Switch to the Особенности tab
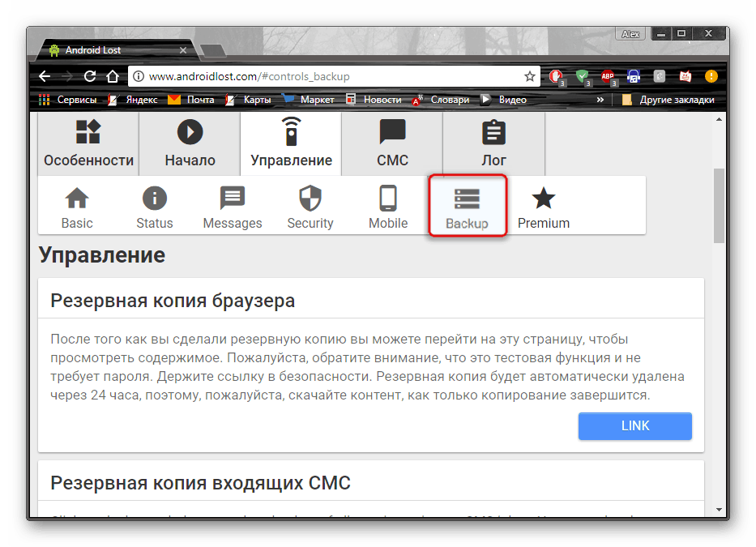Viewport: 756px width, 547px height. (88, 143)
